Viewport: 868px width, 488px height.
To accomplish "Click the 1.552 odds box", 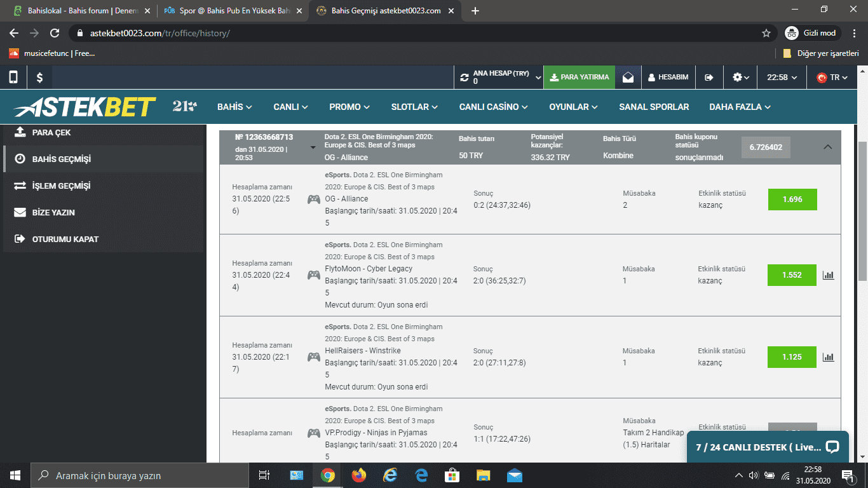I will (x=792, y=275).
